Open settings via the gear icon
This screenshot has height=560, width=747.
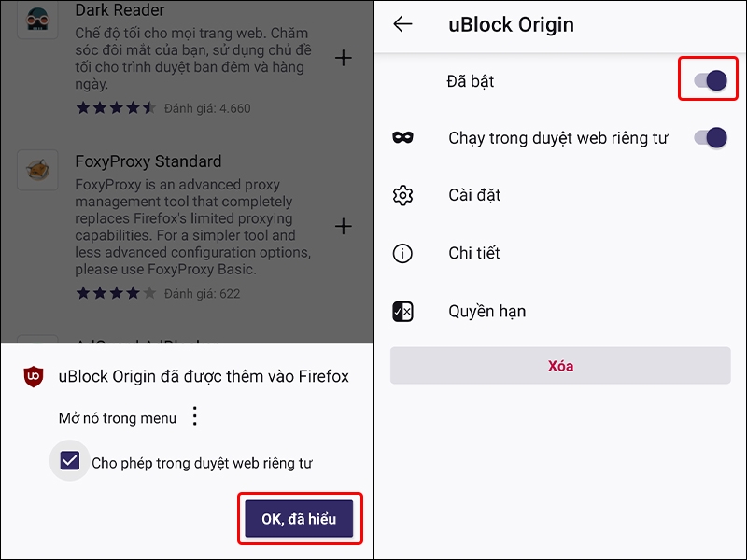point(405,195)
